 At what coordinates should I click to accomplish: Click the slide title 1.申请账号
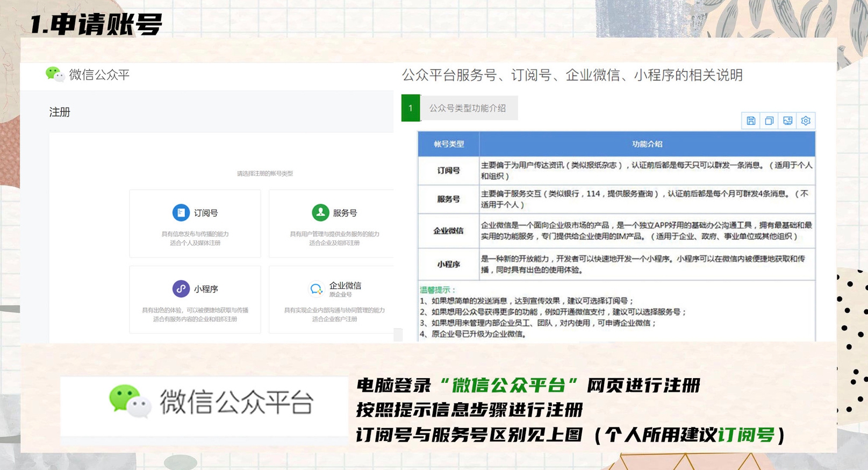pos(95,24)
